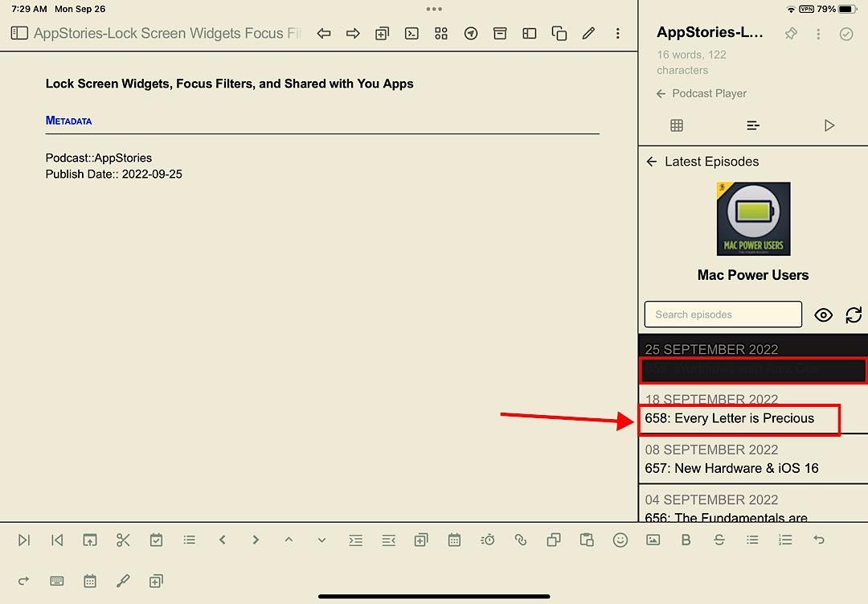Select episode 656: The Fundamentals are
Screen dimensions: 868x604
(726, 517)
